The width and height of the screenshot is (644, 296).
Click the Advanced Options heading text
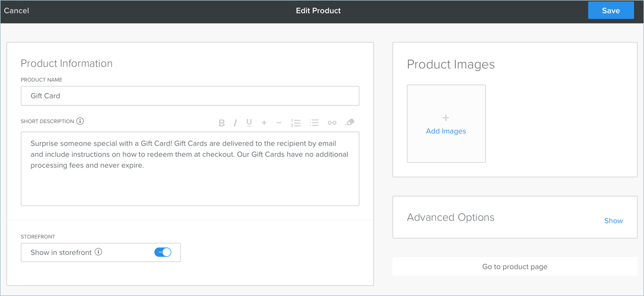pos(451,217)
